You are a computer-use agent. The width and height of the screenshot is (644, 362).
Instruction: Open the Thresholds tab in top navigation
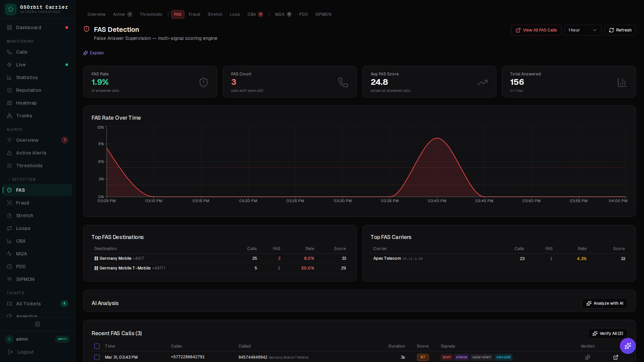pyautogui.click(x=151, y=14)
